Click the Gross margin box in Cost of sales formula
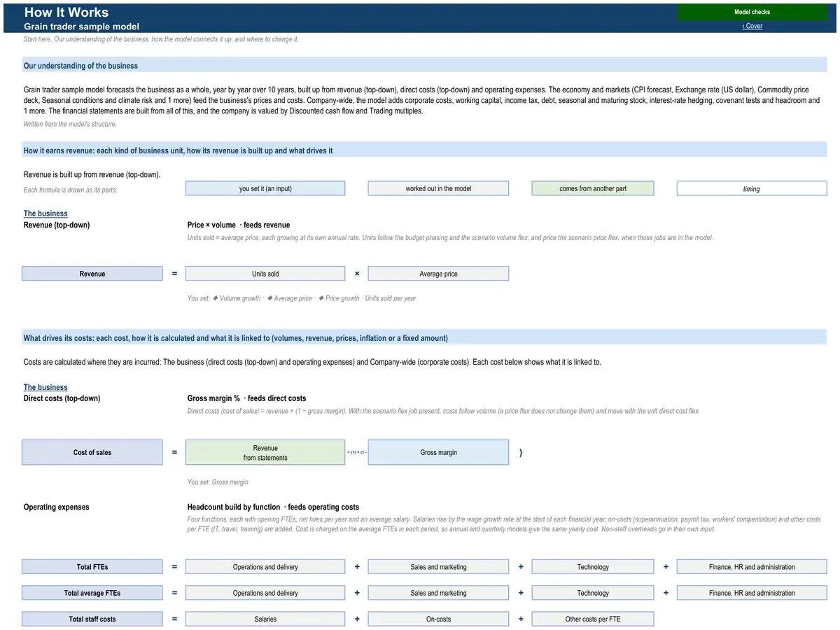This screenshot has height=630, width=840. tap(438, 452)
